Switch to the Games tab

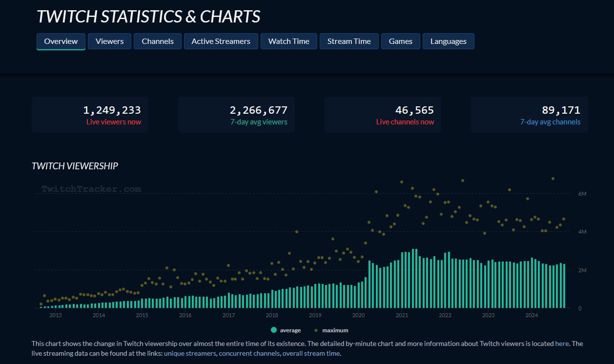click(x=401, y=41)
